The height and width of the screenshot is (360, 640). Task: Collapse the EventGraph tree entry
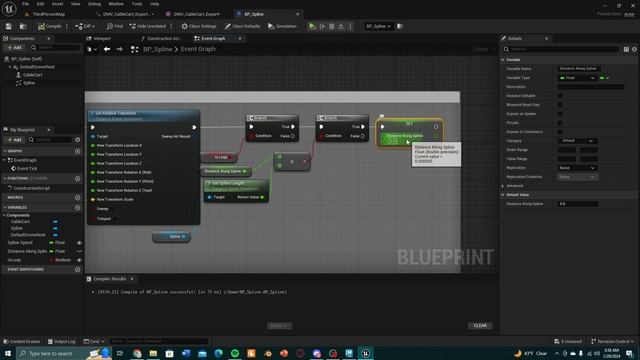[x=5, y=160]
